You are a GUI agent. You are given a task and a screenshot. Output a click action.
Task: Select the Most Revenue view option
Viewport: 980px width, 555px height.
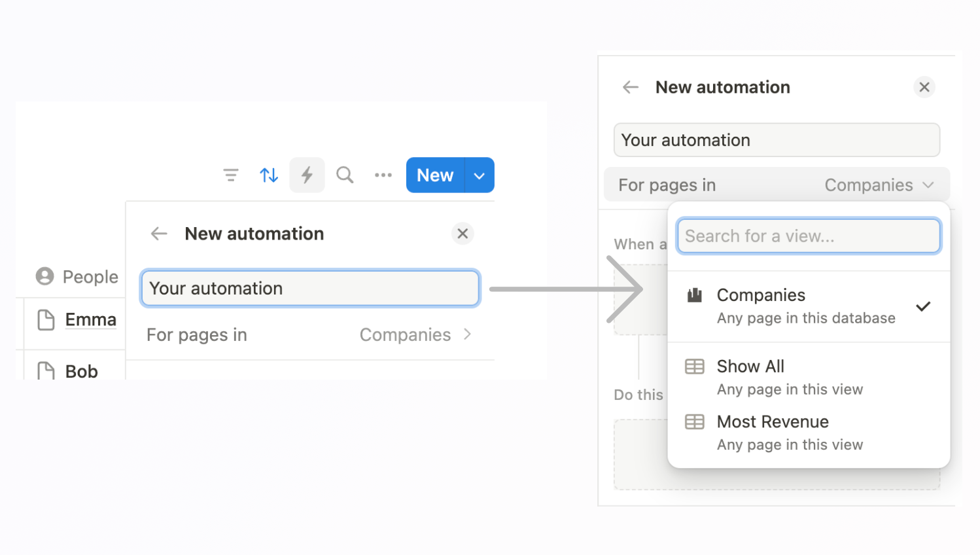click(809, 433)
